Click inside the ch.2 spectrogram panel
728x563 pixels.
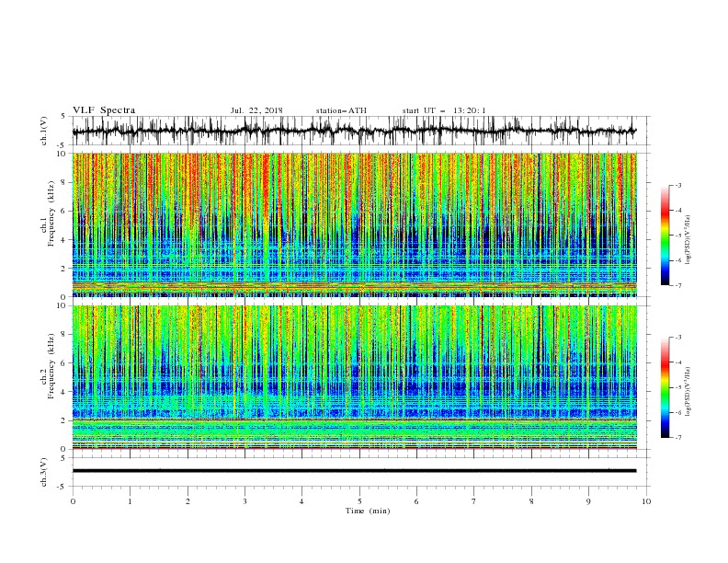click(x=354, y=377)
